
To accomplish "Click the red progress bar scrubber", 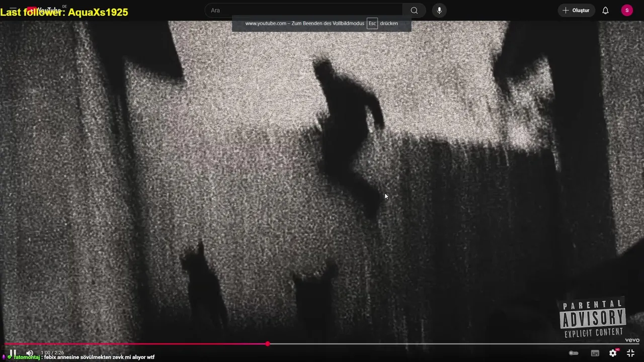I will pos(268,344).
